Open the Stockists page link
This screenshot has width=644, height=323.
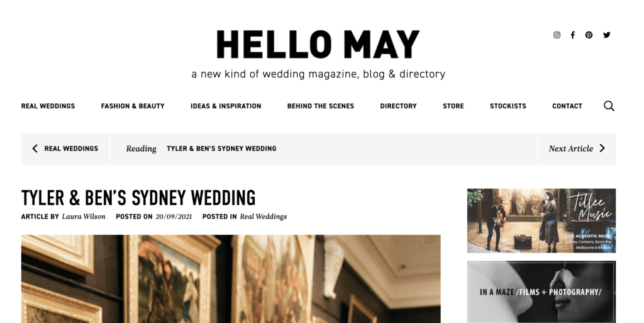pyautogui.click(x=508, y=106)
